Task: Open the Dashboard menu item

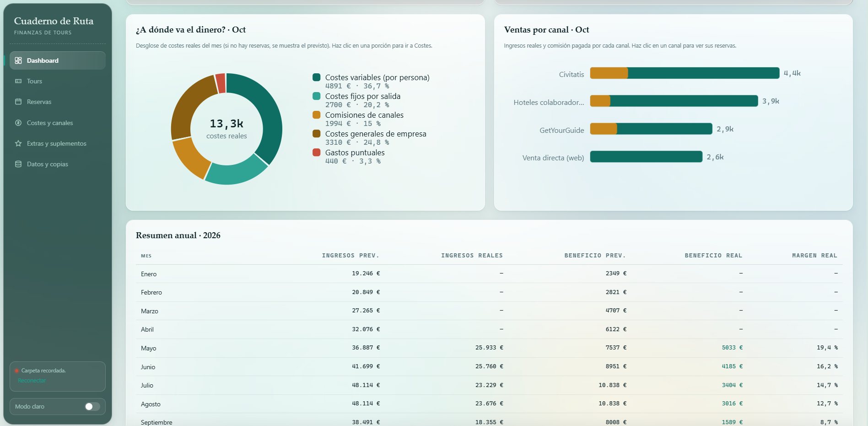Action: pos(58,60)
